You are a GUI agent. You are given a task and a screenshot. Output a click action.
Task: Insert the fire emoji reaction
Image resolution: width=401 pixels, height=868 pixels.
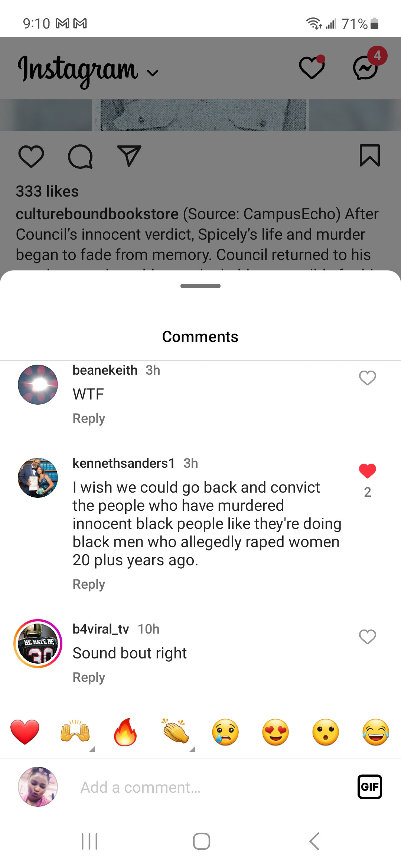[x=125, y=732]
